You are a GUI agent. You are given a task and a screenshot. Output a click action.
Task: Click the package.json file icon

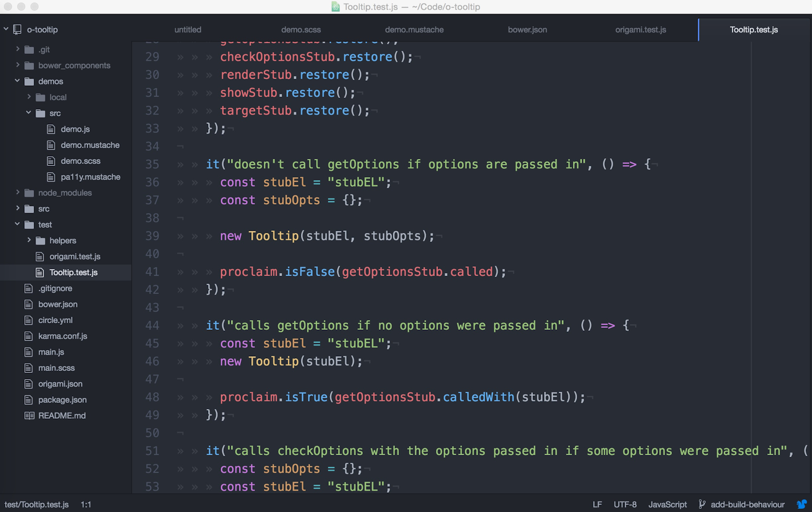pyautogui.click(x=29, y=400)
